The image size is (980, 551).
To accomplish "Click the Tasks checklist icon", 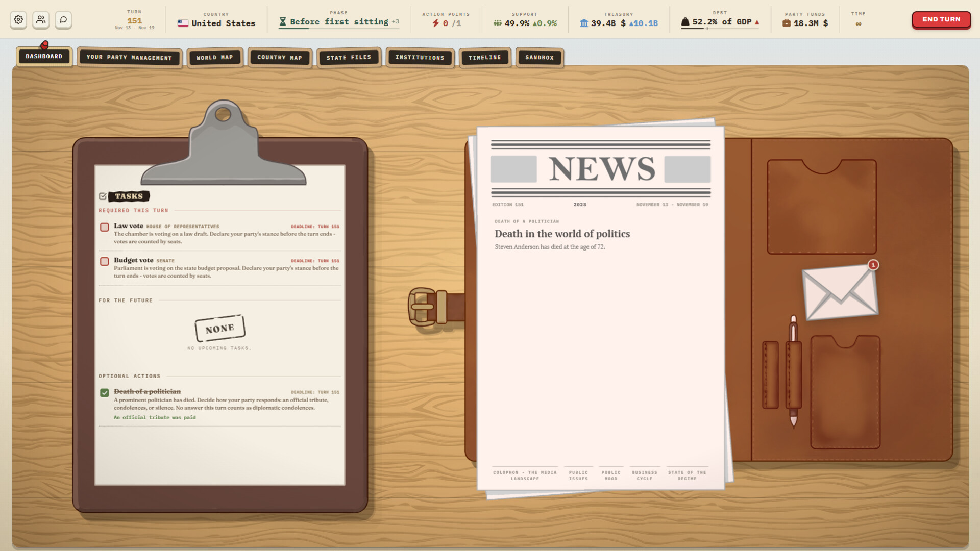I will [x=103, y=196].
